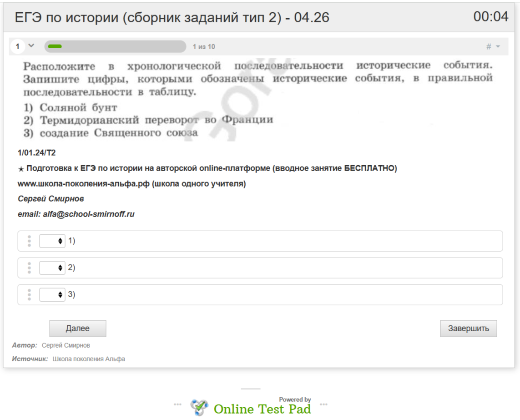Click the elapsed time counter 00:04
Viewport: 520px width, 420px height.
[490, 17]
